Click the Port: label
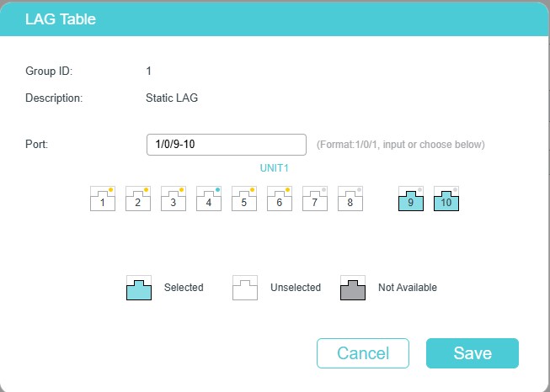 37,145
